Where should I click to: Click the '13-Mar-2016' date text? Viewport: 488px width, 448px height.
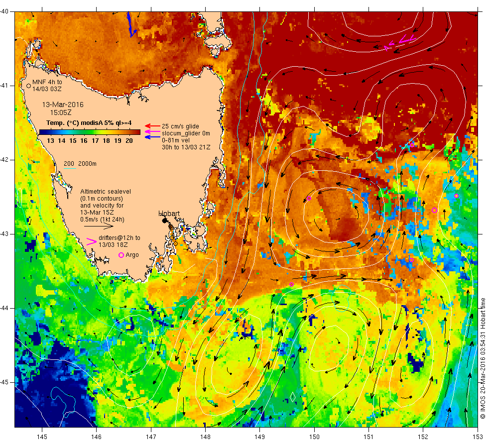63,105
